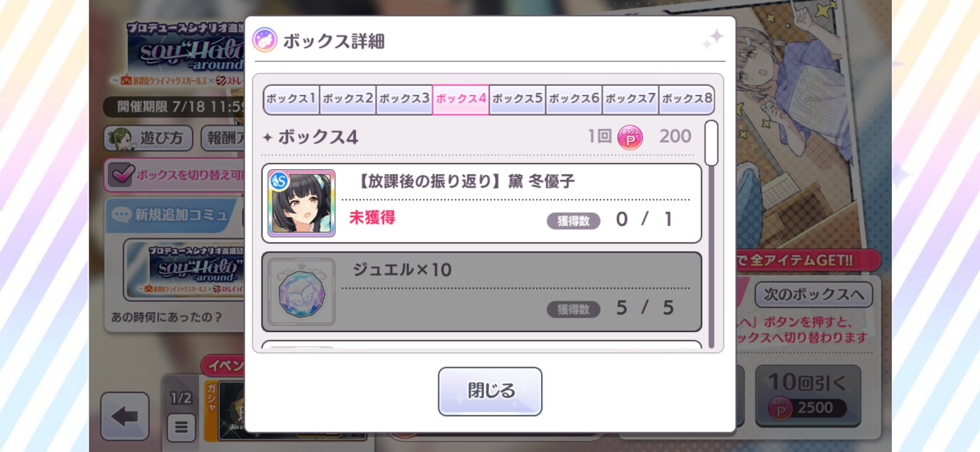Viewport: 980px width, 452px height.
Task: Switch to the ボックス5 tab
Action: 517,99
